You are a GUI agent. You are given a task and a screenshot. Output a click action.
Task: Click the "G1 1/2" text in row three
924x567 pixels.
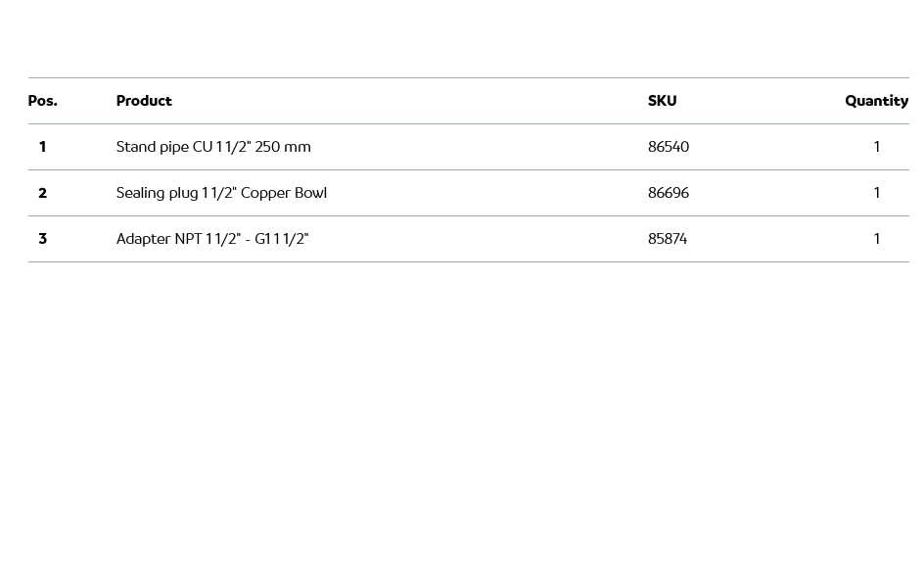pyautogui.click(x=282, y=239)
